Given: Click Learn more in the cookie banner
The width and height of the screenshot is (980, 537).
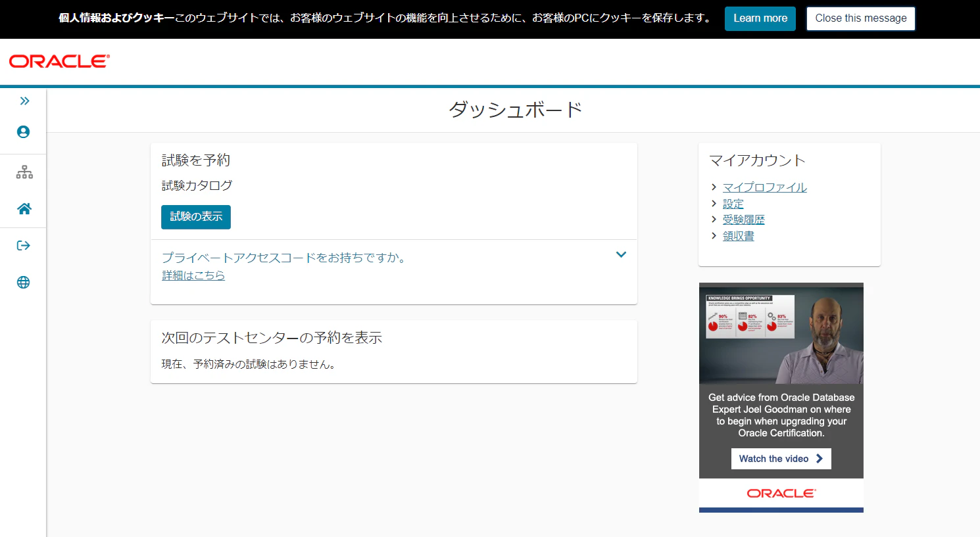Looking at the screenshot, I should pyautogui.click(x=760, y=18).
